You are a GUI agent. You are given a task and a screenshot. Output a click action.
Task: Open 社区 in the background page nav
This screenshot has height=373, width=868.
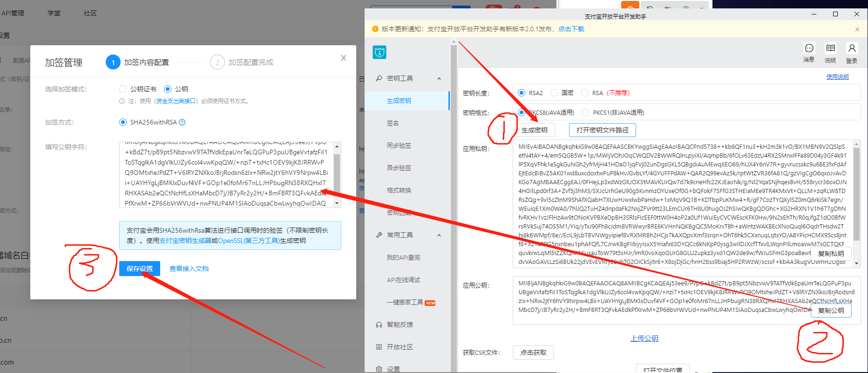pos(90,13)
